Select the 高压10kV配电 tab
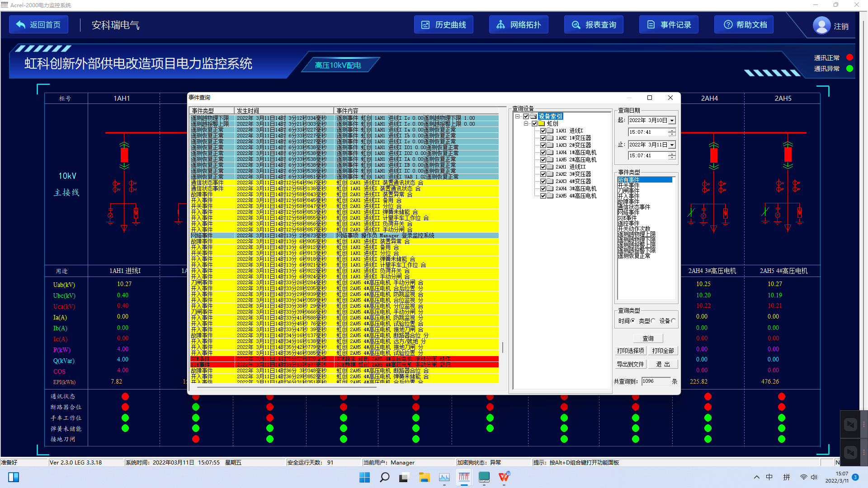Screen dimensions: 868x488 coord(338,66)
